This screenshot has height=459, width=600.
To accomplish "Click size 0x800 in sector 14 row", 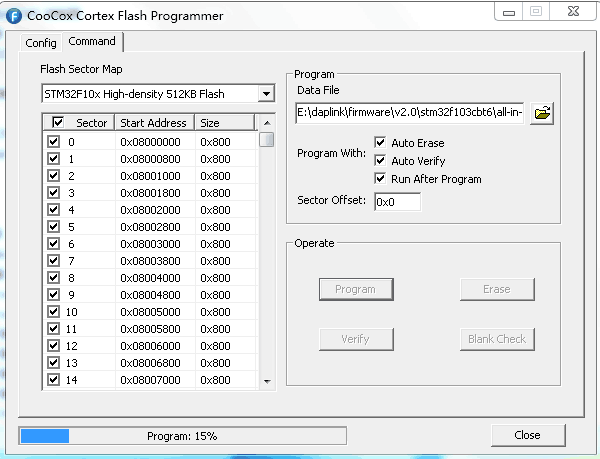I will (215, 380).
